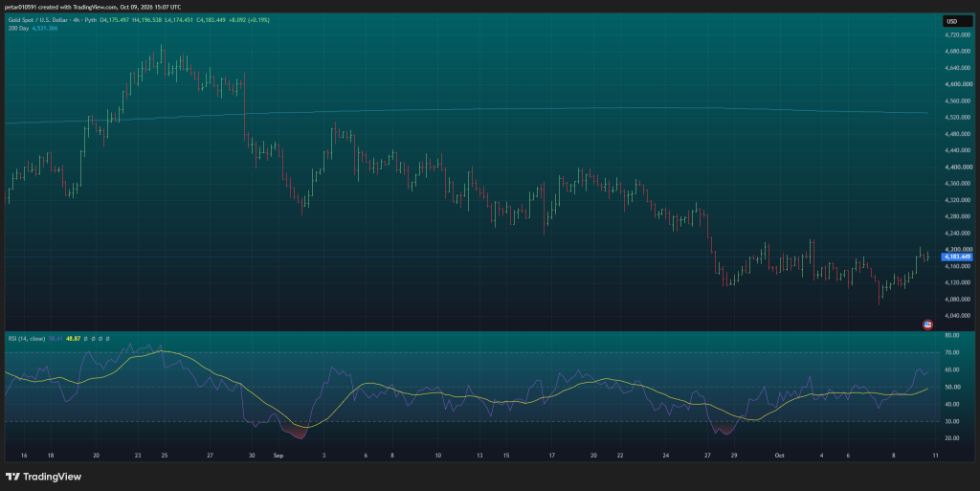Click the current price label 4,183.449
Image resolution: width=980 pixels, height=491 pixels.
957,257
